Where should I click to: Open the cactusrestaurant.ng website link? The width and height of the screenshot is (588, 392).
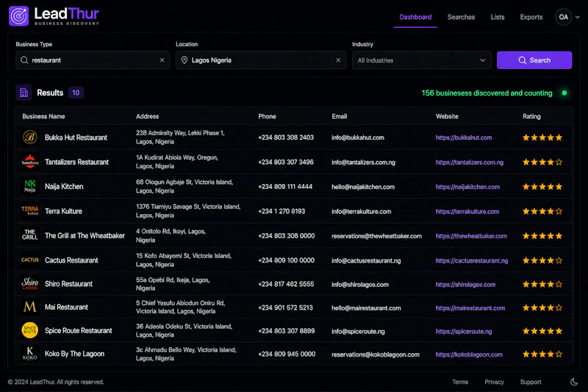[x=472, y=260]
